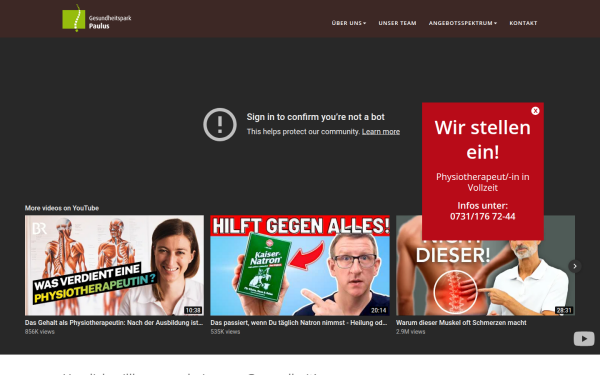Click the '2.9M views' text
The height and width of the screenshot is (375, 600).
(411, 332)
